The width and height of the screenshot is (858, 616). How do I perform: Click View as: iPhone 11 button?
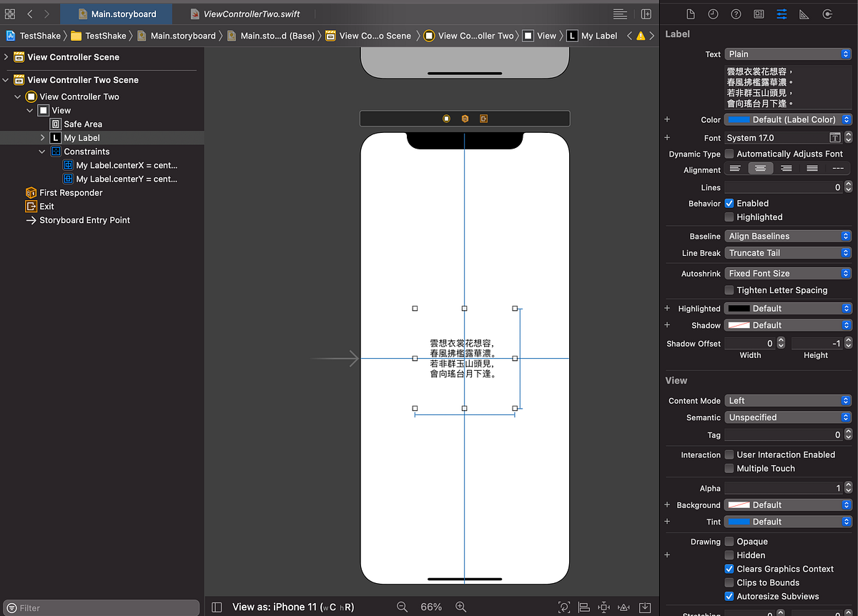coord(292,607)
